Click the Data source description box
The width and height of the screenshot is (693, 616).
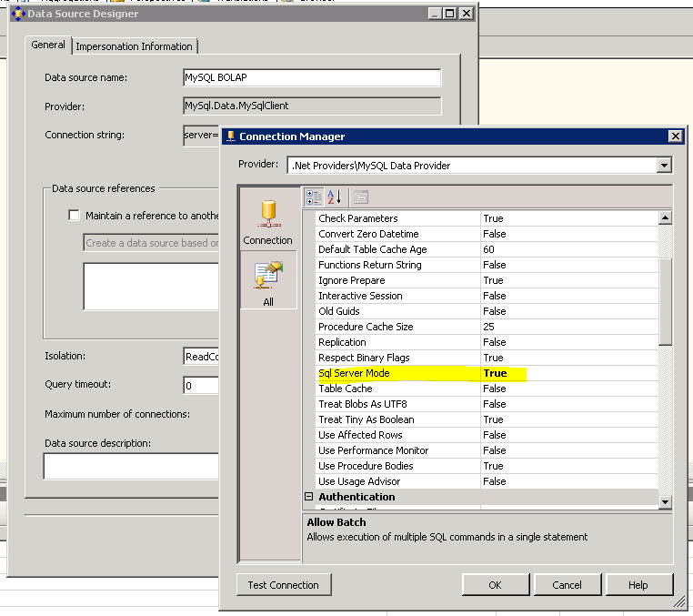(x=132, y=466)
